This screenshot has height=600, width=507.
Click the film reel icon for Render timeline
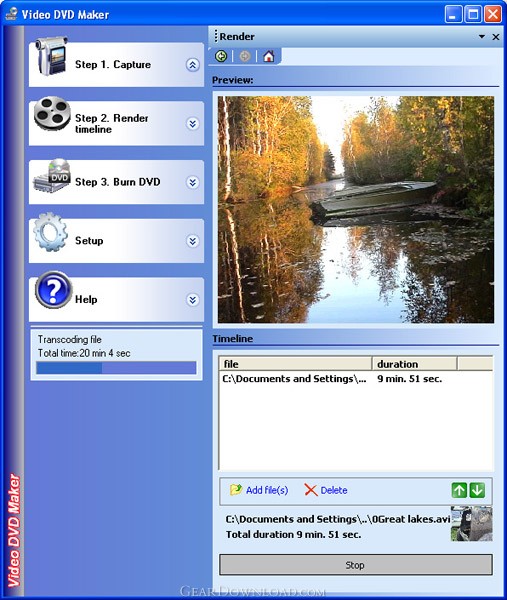[52, 114]
